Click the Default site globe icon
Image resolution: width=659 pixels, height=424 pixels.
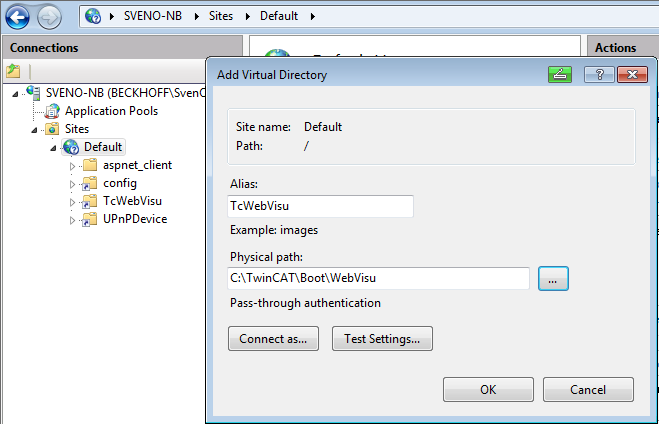tap(71, 147)
